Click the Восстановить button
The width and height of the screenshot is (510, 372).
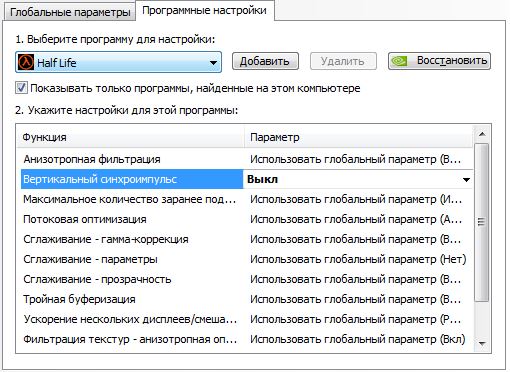tap(439, 61)
